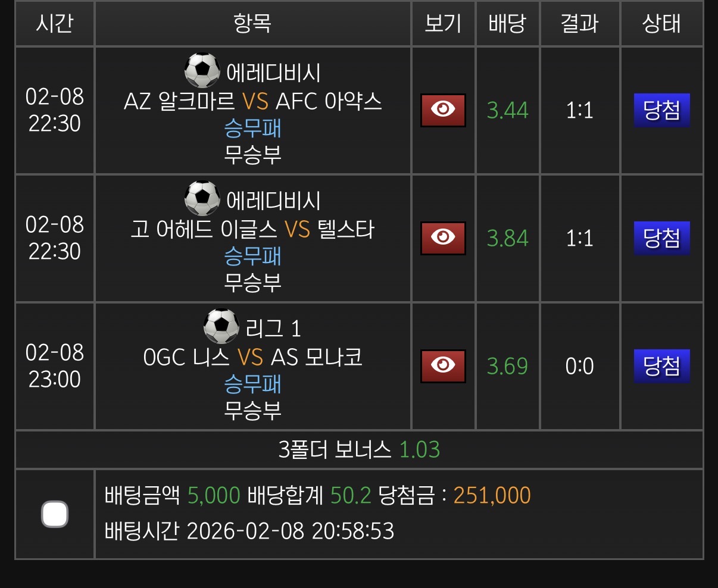Click the 시간 column header
The image size is (718, 588).
pyautogui.click(x=55, y=24)
